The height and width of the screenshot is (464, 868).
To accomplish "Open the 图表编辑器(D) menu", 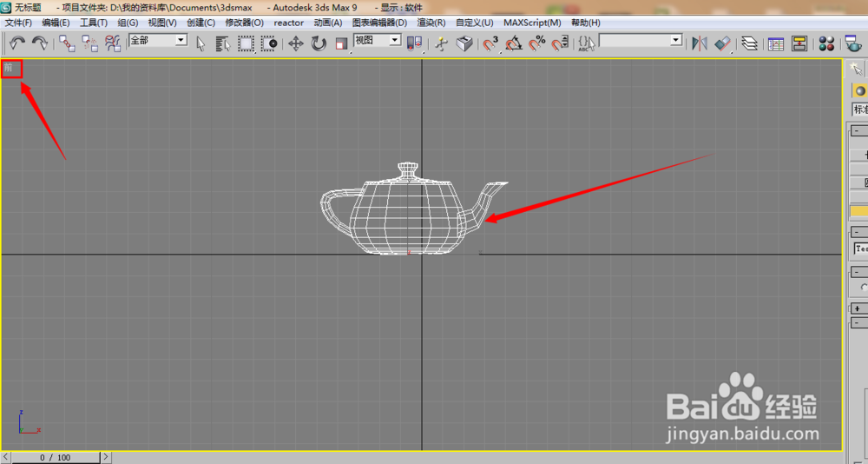I will click(x=380, y=23).
